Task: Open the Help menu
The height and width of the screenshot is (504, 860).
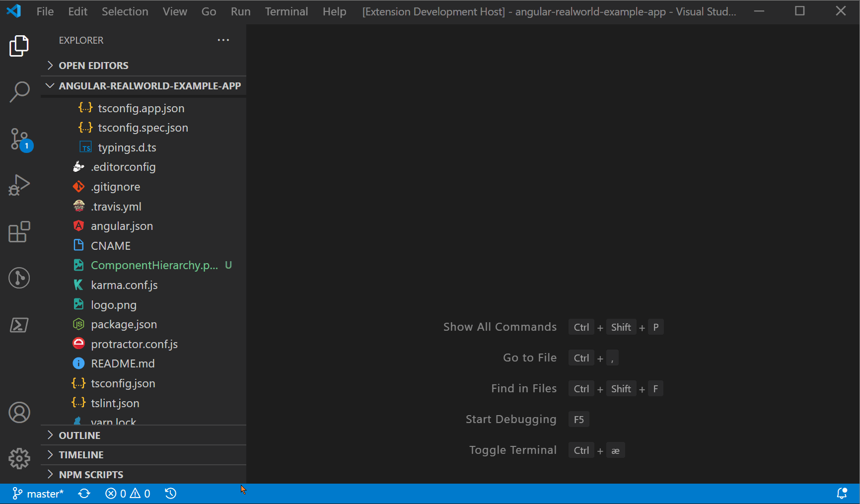Action: click(x=335, y=11)
